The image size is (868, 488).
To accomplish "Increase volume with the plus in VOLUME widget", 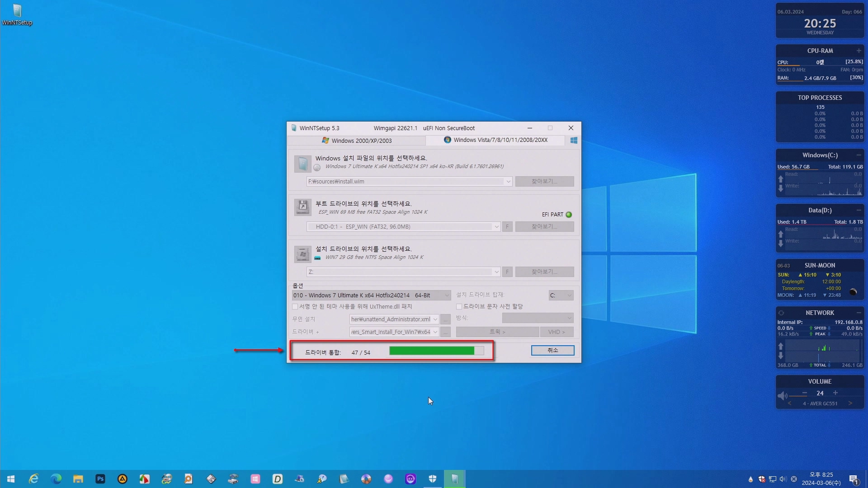I will pos(835,393).
